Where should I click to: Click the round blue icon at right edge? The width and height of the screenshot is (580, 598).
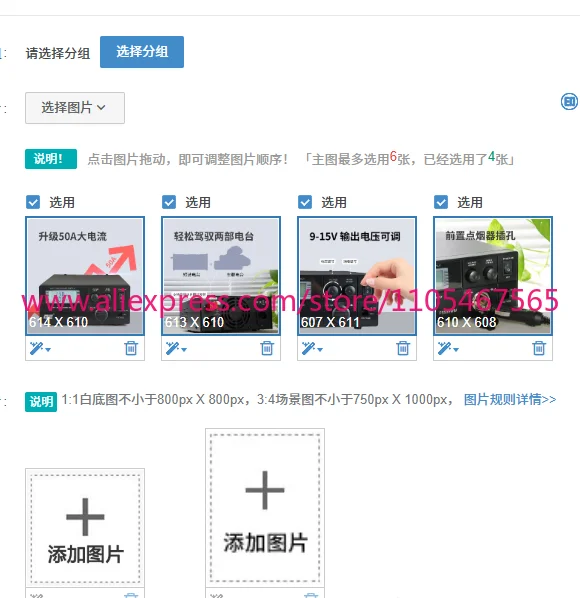coord(569,102)
